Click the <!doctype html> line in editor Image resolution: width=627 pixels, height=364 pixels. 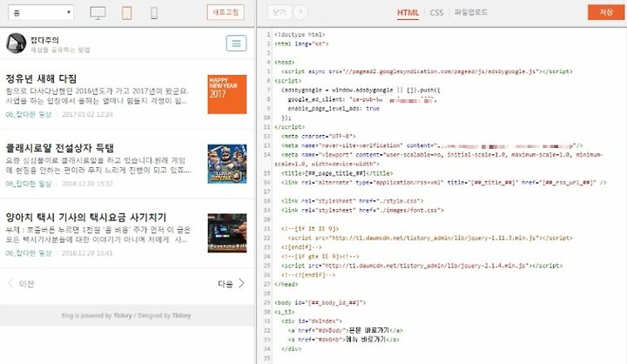pyautogui.click(x=300, y=35)
